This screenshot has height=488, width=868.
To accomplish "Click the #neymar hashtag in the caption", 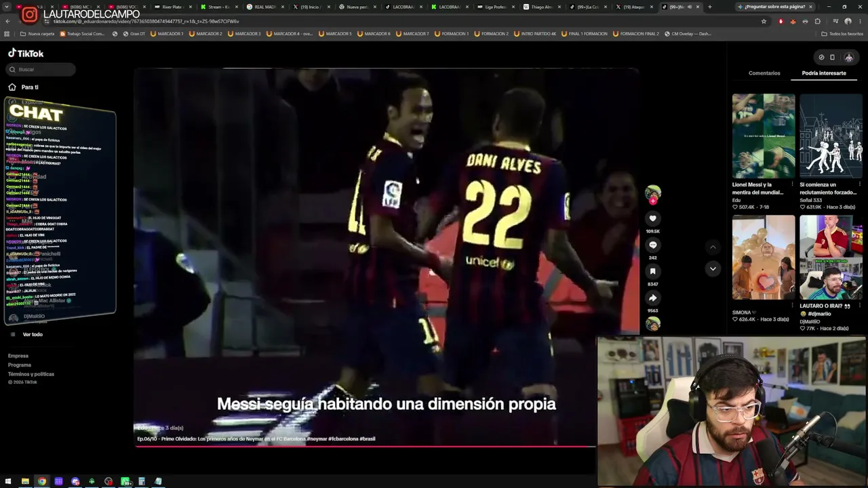I will [x=317, y=439].
